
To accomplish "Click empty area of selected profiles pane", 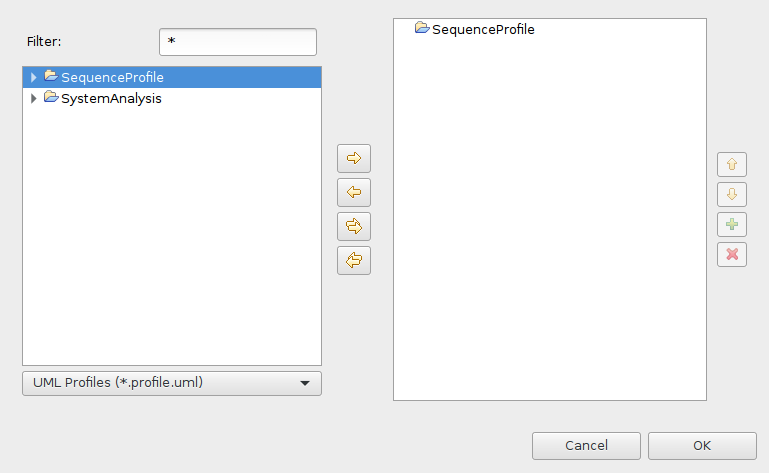I will tap(549, 221).
